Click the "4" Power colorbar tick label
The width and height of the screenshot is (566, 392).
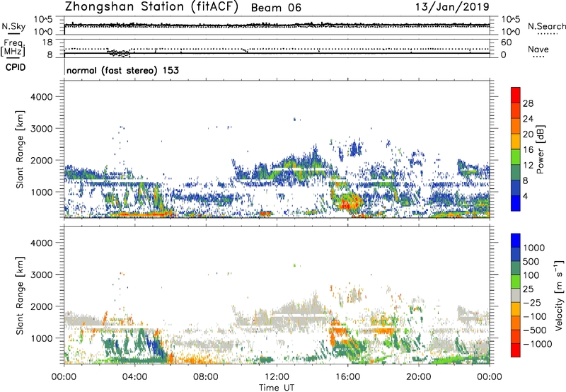(526, 197)
